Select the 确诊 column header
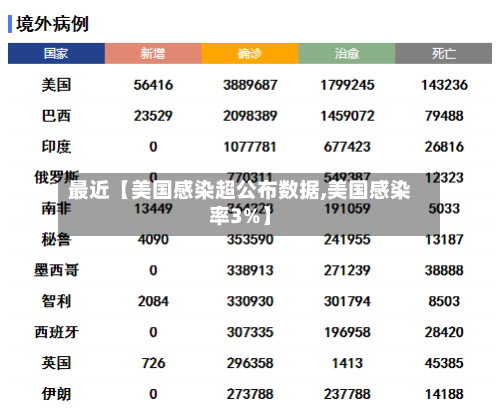This screenshot has height=409, width=500. (x=250, y=53)
